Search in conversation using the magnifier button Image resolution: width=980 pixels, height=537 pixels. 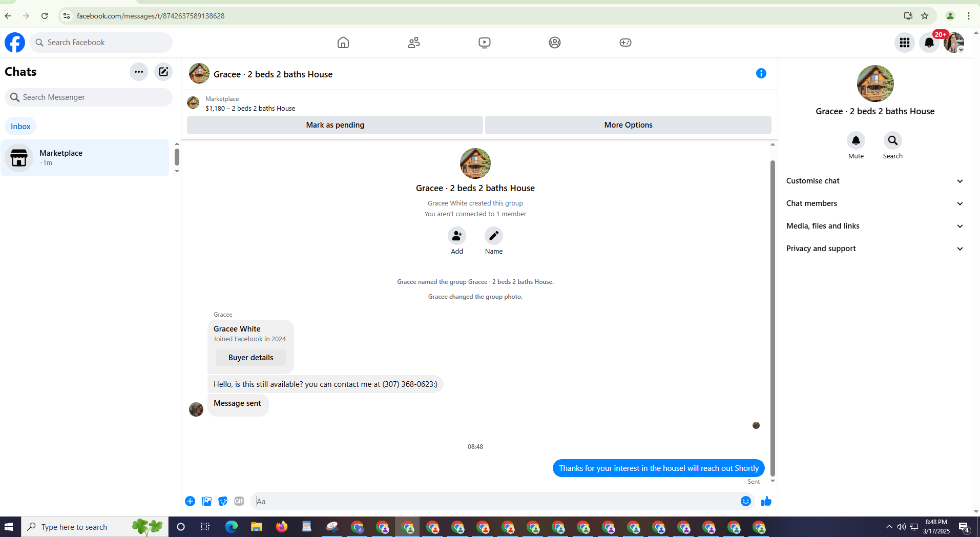(x=893, y=140)
